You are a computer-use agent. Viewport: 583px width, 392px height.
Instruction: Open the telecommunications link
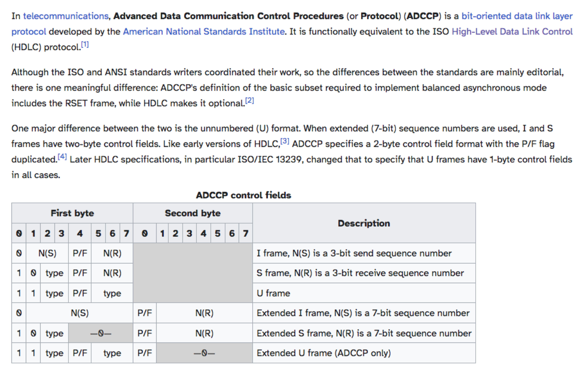coord(66,16)
